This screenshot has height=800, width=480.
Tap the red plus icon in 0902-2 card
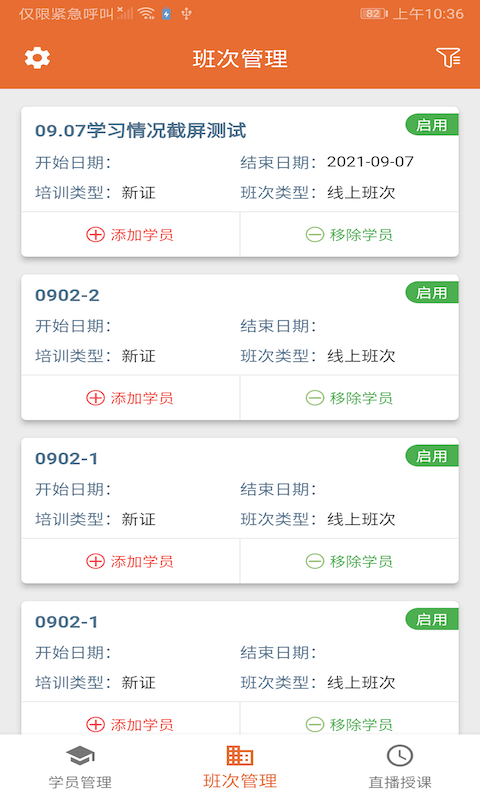click(95, 398)
